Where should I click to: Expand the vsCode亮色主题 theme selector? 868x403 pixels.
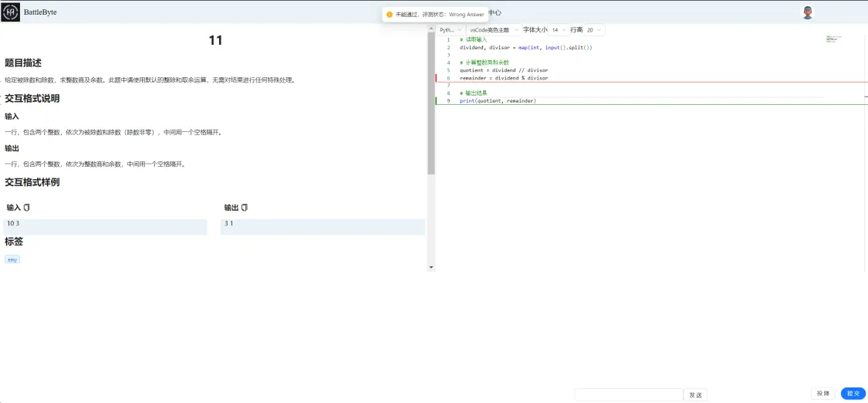[494, 30]
